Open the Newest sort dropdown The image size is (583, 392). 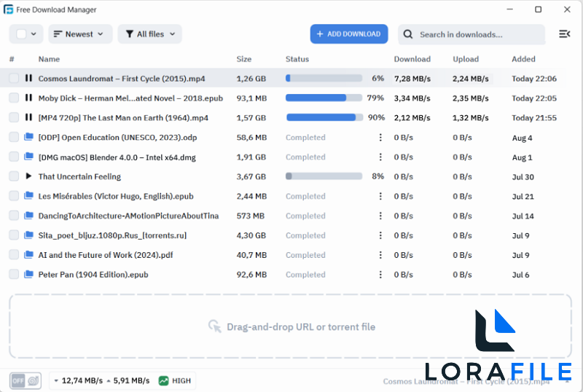point(80,34)
